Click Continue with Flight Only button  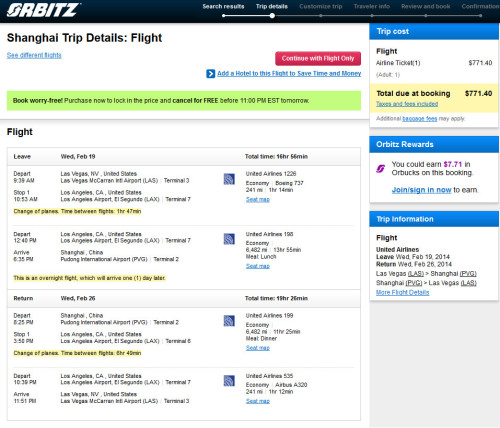coord(318,58)
